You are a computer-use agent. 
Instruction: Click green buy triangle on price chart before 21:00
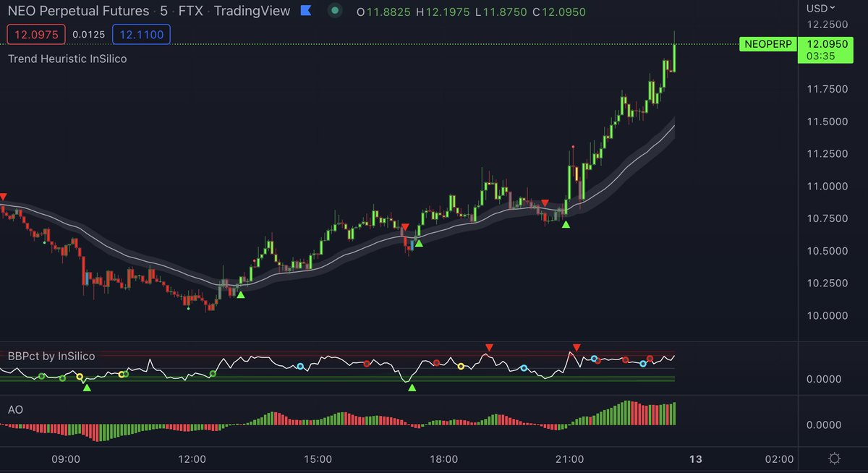(x=566, y=225)
